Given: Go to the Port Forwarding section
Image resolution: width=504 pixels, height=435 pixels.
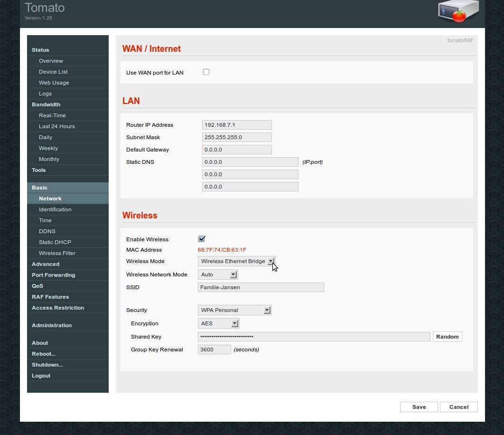Looking at the screenshot, I should click(x=53, y=274).
